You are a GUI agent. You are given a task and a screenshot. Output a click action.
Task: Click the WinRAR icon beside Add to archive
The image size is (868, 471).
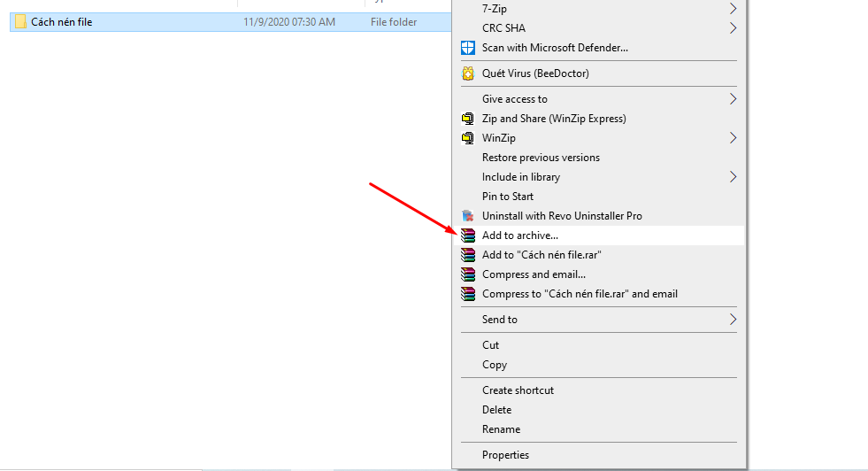(x=468, y=235)
